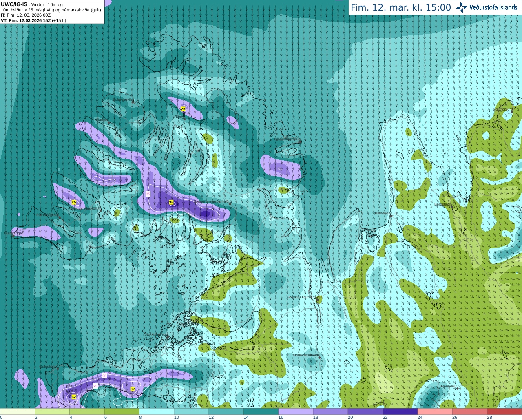Click white 25 contour label beside 30 marker
Screen dimensions: 522x420
click(x=148, y=194)
